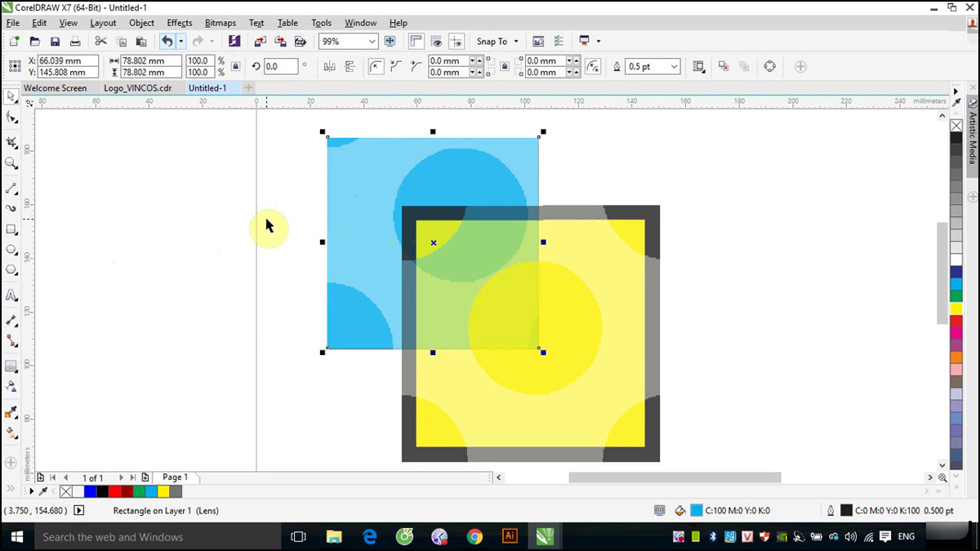The height and width of the screenshot is (551, 980).
Task: Select the scalloped corner type button
Action: coord(396,66)
